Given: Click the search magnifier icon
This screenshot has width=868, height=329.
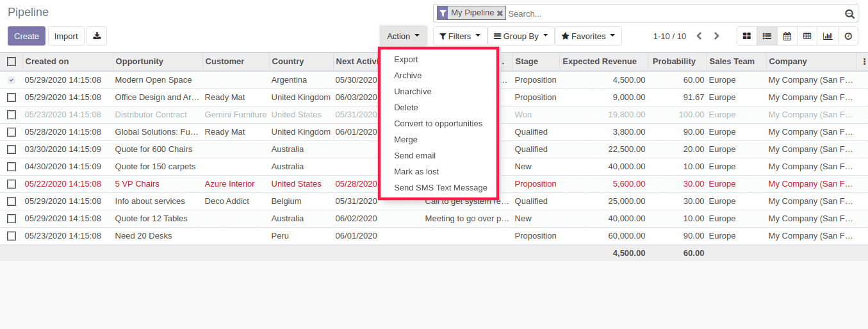Looking at the screenshot, I should click(849, 13).
